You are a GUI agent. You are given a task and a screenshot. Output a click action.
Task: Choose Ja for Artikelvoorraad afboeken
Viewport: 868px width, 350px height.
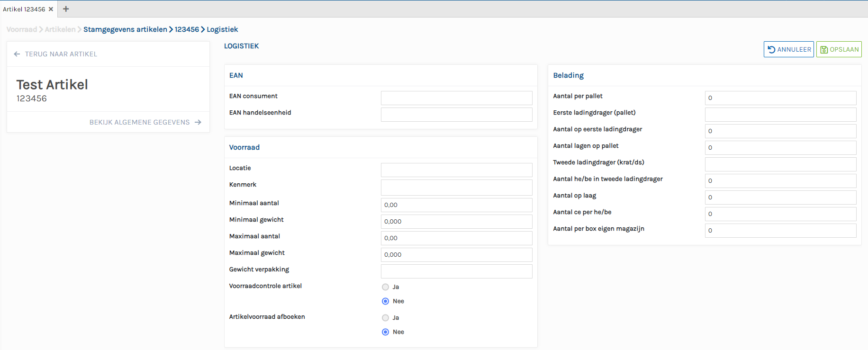coord(386,318)
